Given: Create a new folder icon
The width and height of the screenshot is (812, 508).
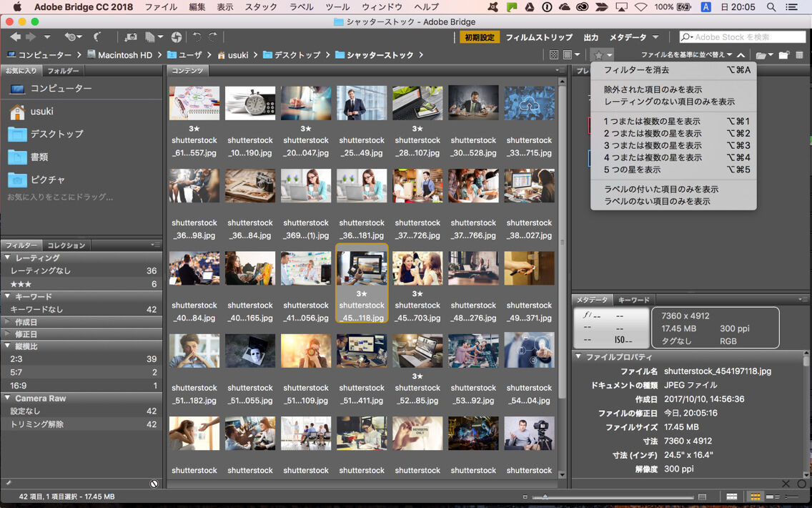Looking at the screenshot, I should [783, 55].
